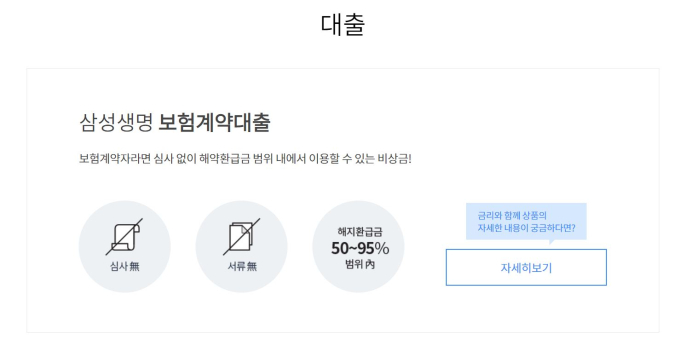The height and width of the screenshot is (363, 680).
Task: Click the 50~95% percentage text
Action: tap(360, 249)
